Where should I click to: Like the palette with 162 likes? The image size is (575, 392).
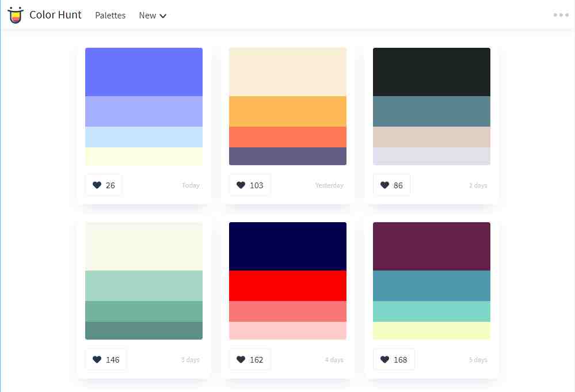(250, 360)
